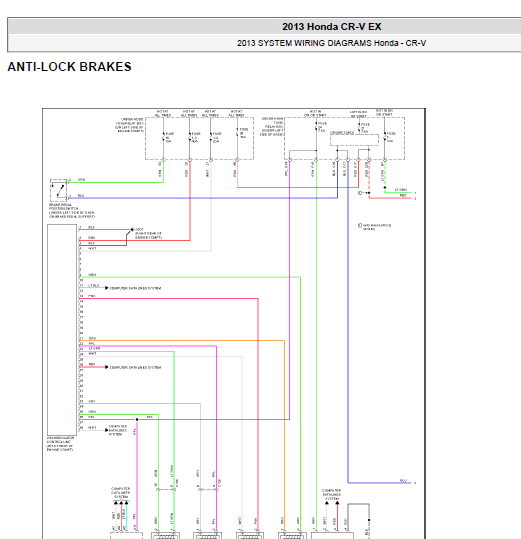This screenshot has height=539, width=521.
Task: Select the "VSA MODULATOR CONTROL UNIT" caption
Action: [60, 444]
